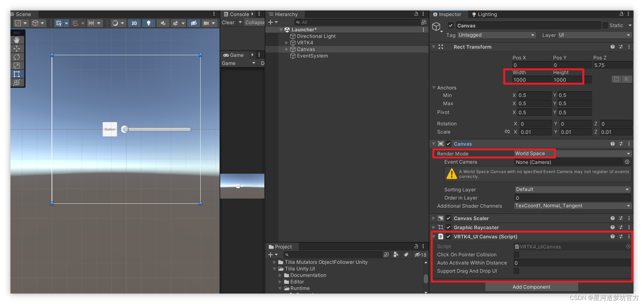Image resolution: width=644 pixels, height=304 pixels.
Task: Click the Console Collapse button
Action: coord(255,23)
